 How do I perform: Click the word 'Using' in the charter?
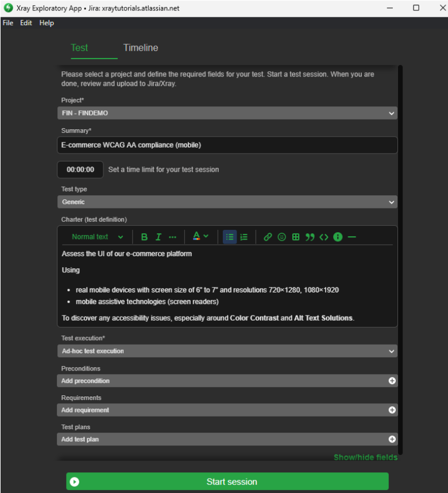tap(71, 270)
